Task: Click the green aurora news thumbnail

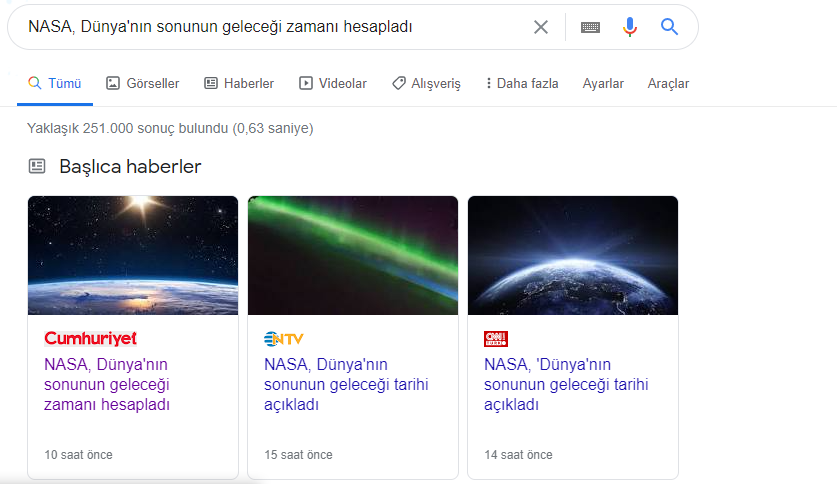Action: coord(353,255)
